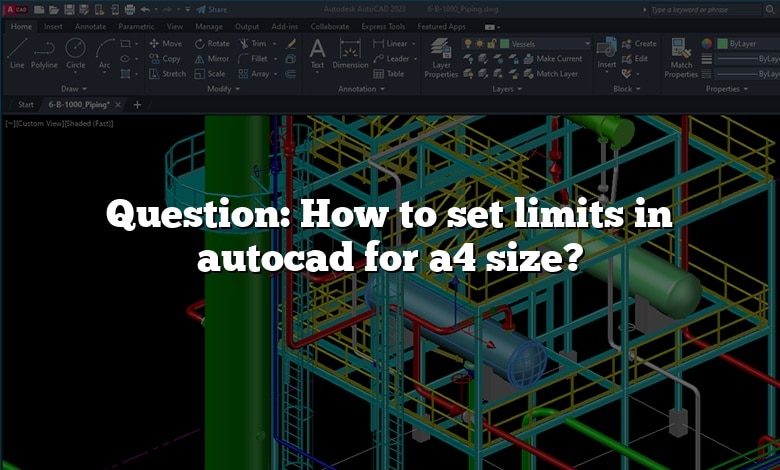
Task: Switch to the Output ribbon tab
Action: (x=247, y=26)
